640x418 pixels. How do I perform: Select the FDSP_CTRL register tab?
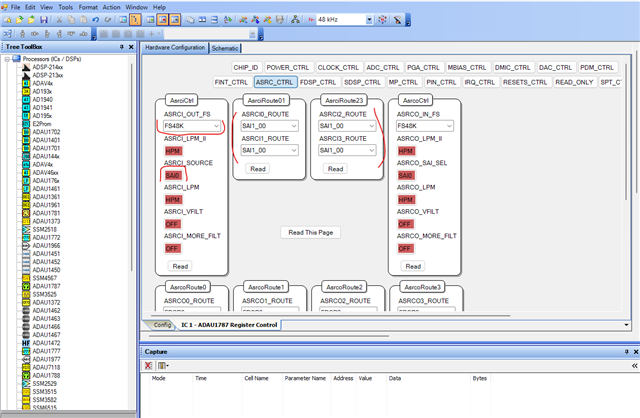pos(318,82)
